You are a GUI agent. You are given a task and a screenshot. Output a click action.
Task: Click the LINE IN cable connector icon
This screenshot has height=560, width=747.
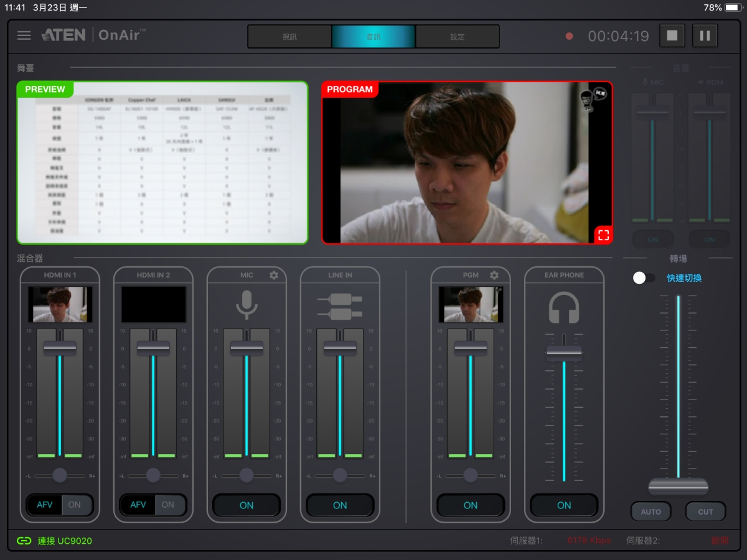click(x=340, y=306)
